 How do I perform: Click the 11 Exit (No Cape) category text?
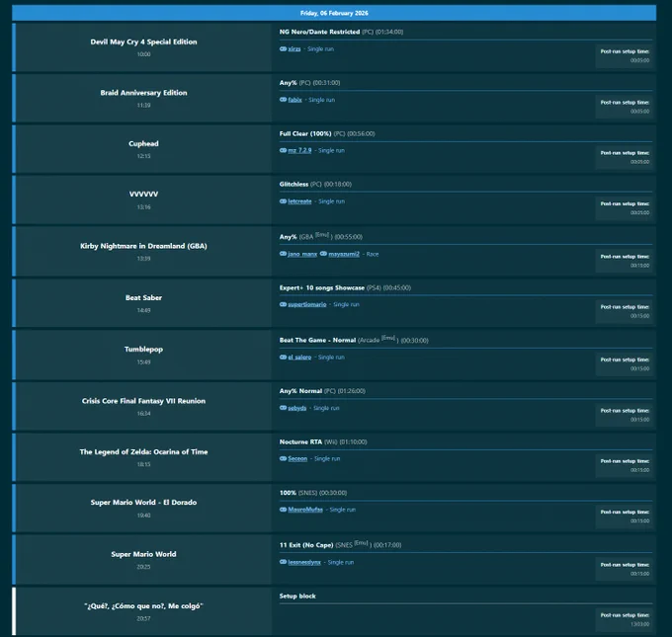306,545
